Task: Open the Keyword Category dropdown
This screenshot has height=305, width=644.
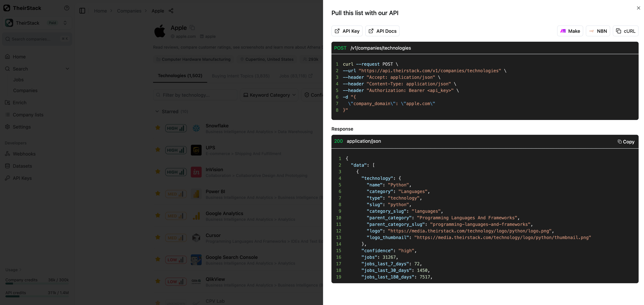Action: (x=269, y=95)
